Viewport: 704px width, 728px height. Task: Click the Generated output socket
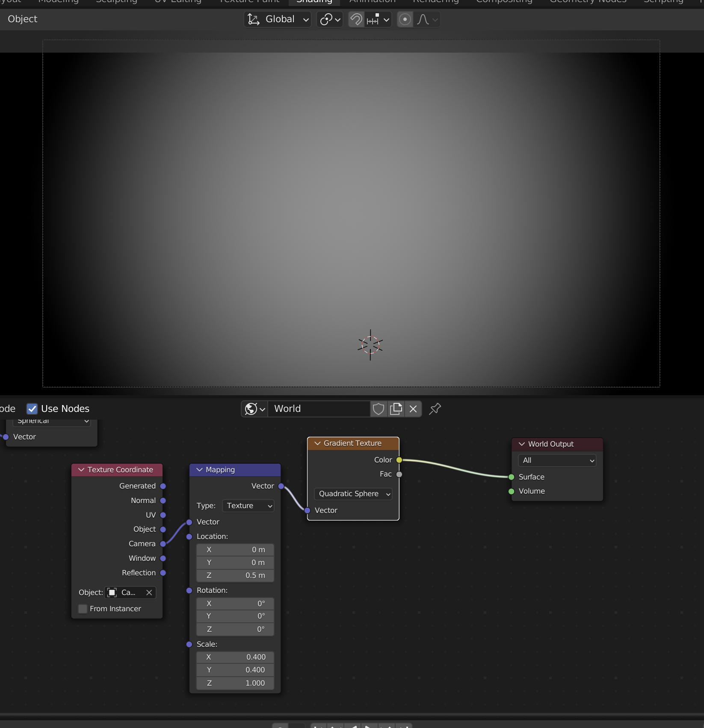tap(163, 486)
